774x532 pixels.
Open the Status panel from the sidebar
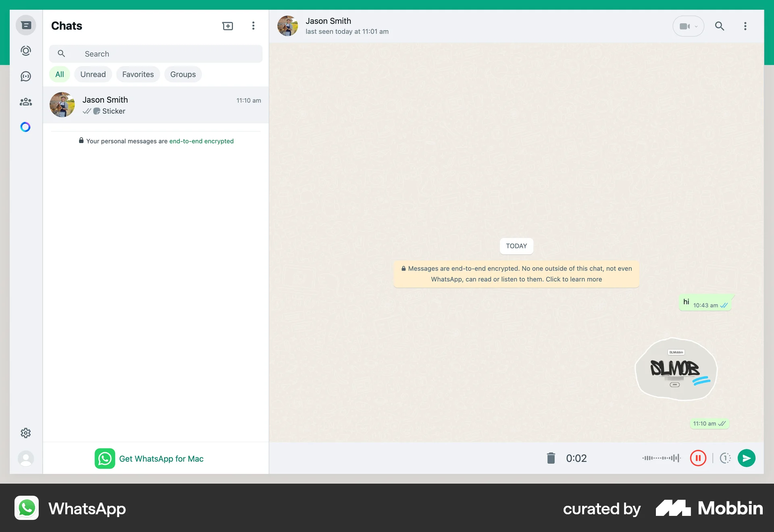click(x=26, y=51)
